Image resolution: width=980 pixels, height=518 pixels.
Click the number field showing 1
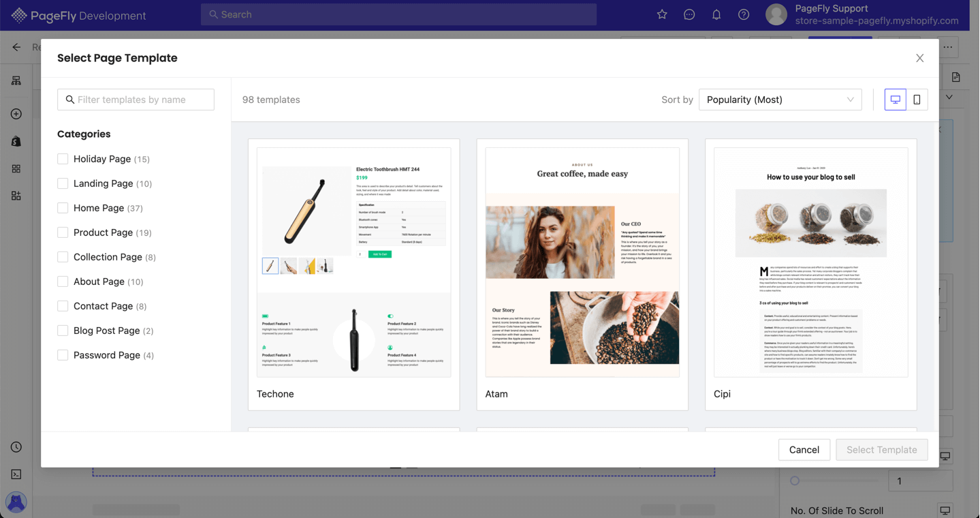click(920, 481)
